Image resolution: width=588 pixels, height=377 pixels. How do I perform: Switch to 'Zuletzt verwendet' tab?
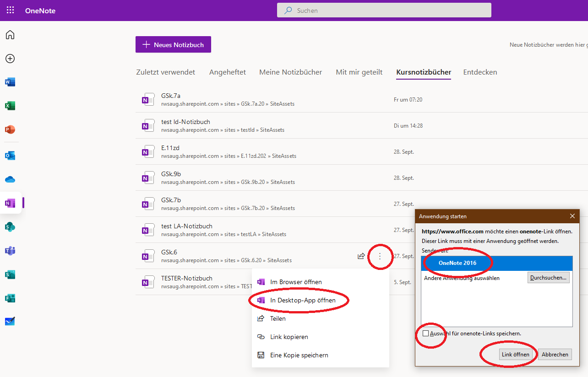tap(166, 72)
